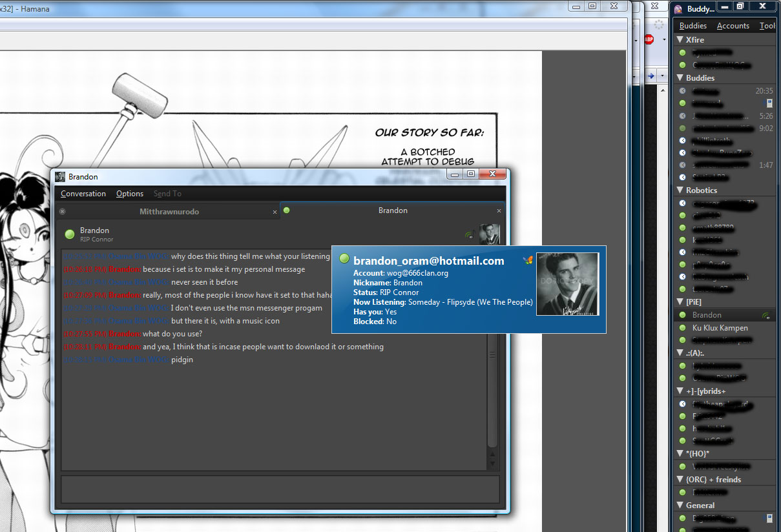Click 'RIP Connor' status under Brandon's name

(96, 240)
